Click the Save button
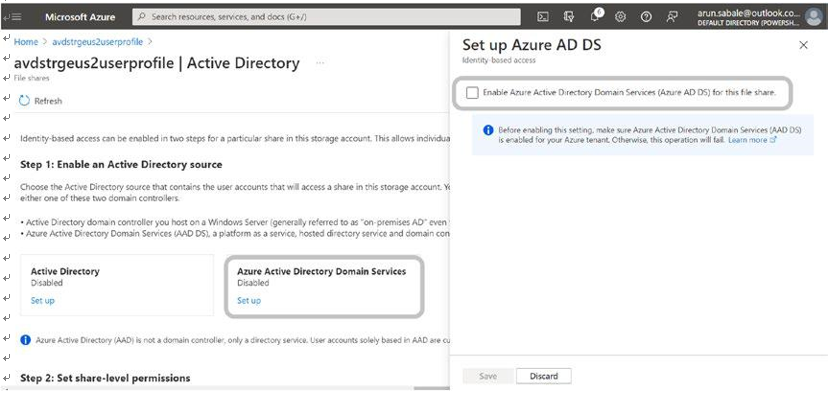The width and height of the screenshot is (830, 394). click(x=488, y=376)
